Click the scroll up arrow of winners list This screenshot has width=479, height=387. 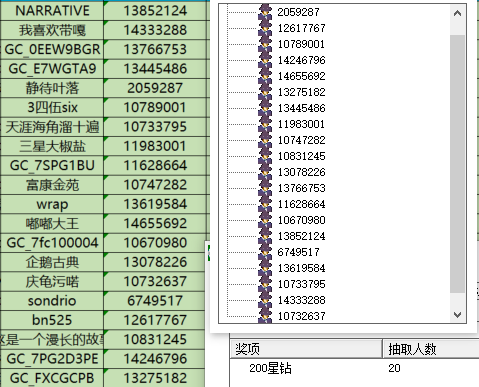click(457, 13)
